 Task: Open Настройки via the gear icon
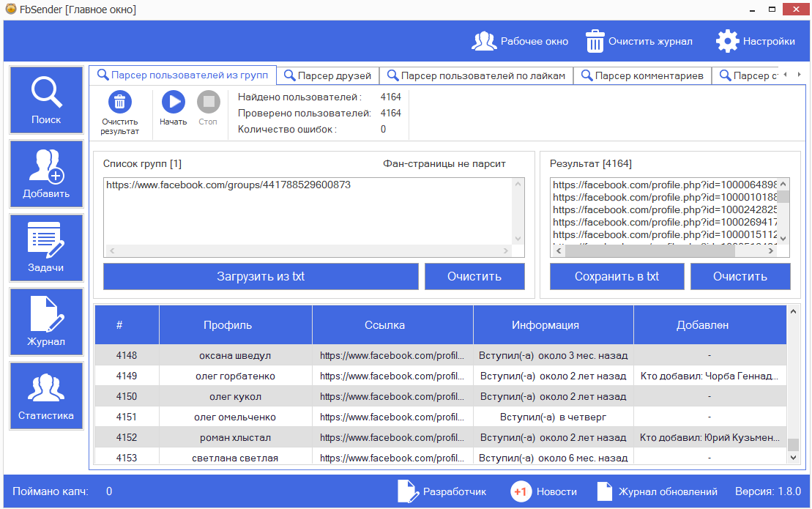727,42
